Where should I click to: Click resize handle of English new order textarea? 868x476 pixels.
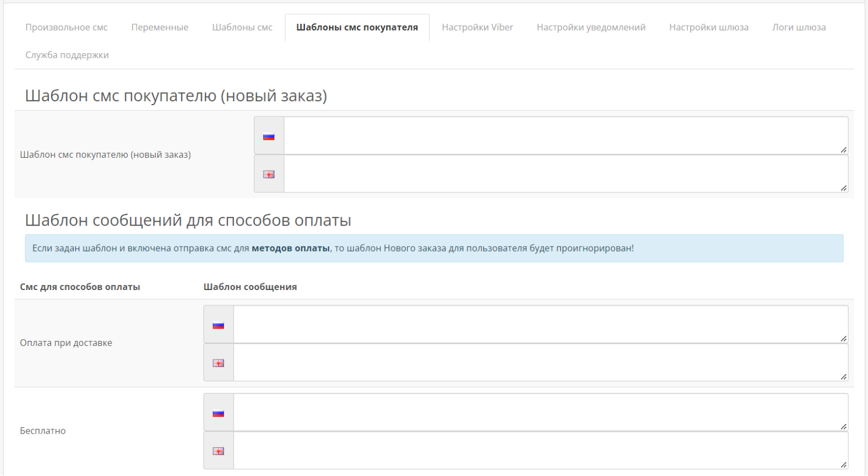click(x=844, y=188)
